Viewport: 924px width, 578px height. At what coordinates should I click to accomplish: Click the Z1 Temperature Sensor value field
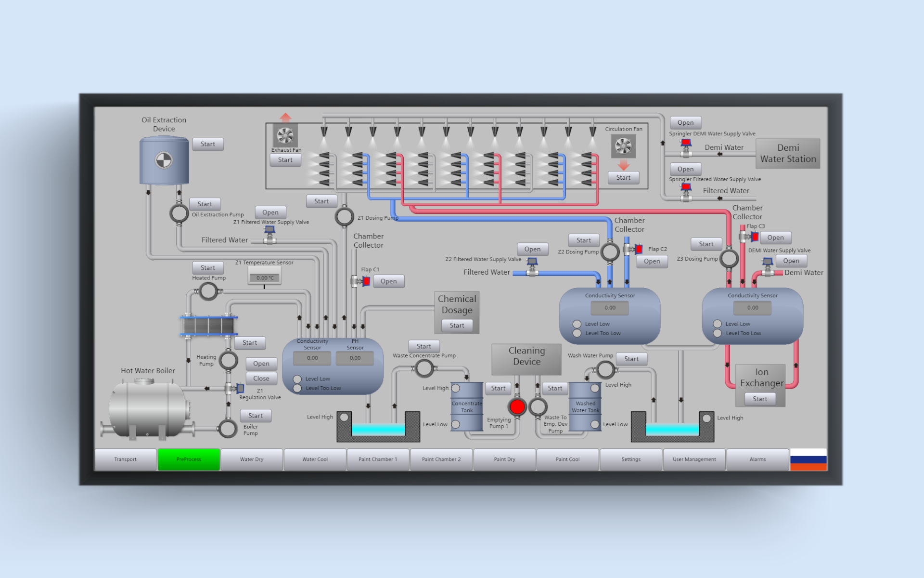coord(264,277)
